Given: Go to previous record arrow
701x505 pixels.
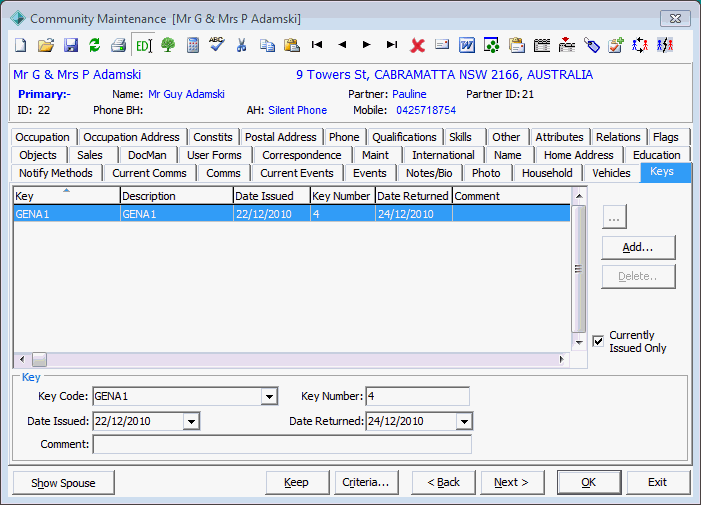Looking at the screenshot, I should [x=342, y=44].
